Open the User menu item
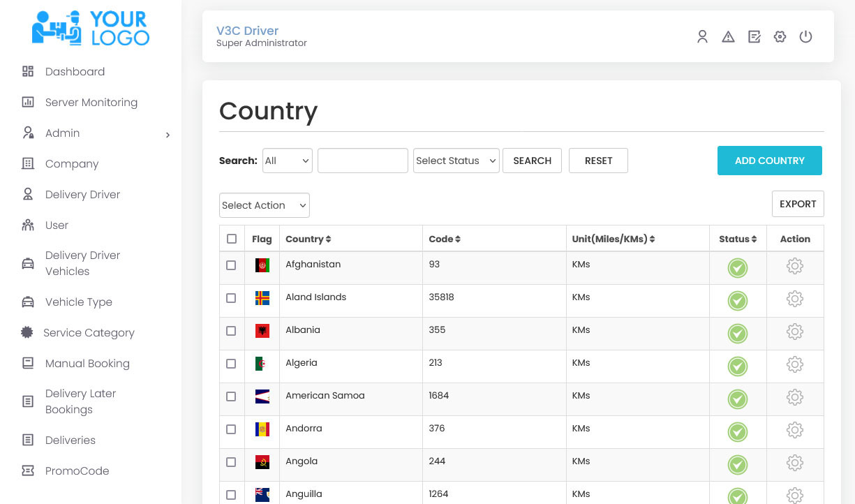 click(57, 225)
